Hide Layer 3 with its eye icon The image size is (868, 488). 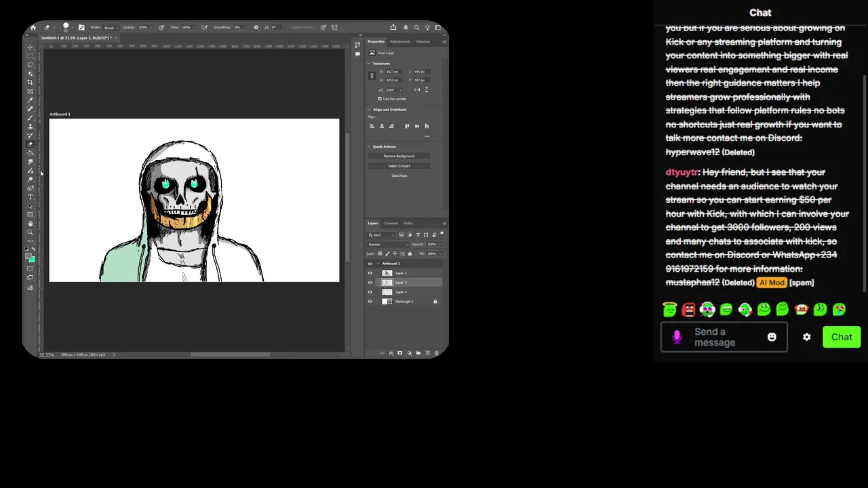(370, 283)
